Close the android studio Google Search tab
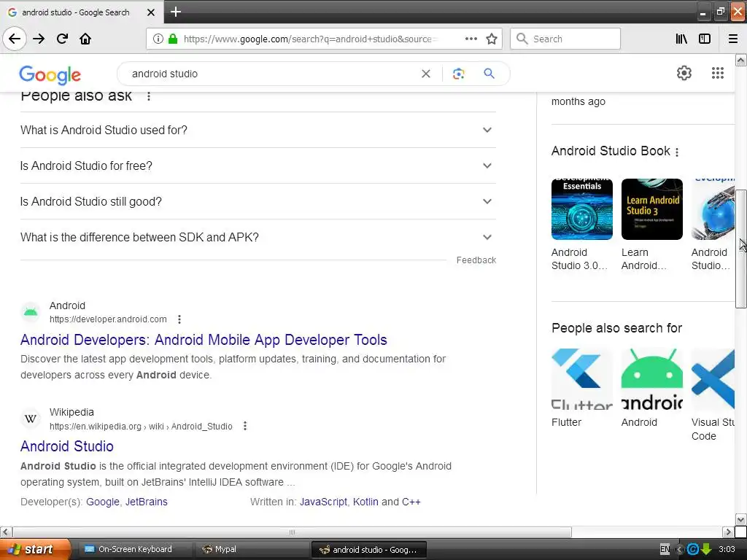Screen dimensions: 747x560 click(x=150, y=12)
